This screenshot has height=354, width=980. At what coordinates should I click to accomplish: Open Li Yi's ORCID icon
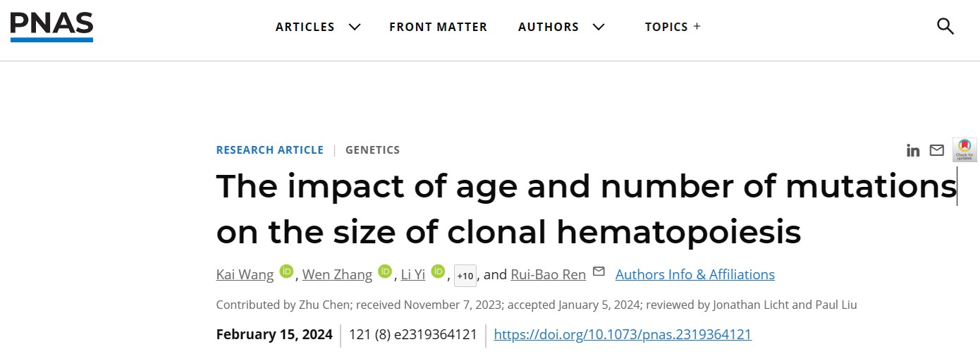coord(438,271)
